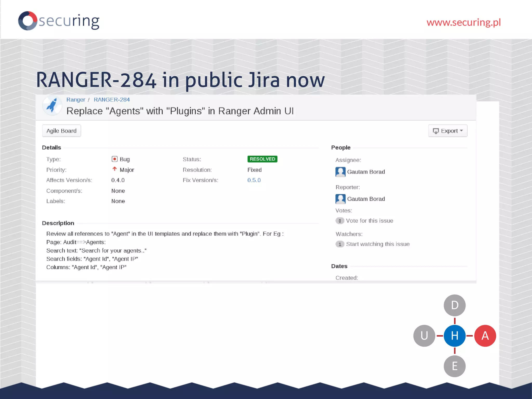Click Vote for this issue
Screen dimensions: 532x399
pyautogui.click(x=369, y=221)
